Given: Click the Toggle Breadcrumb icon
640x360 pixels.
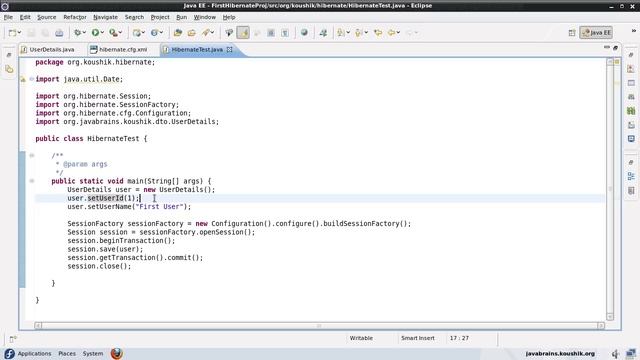Looking at the screenshot, I should (229, 33).
